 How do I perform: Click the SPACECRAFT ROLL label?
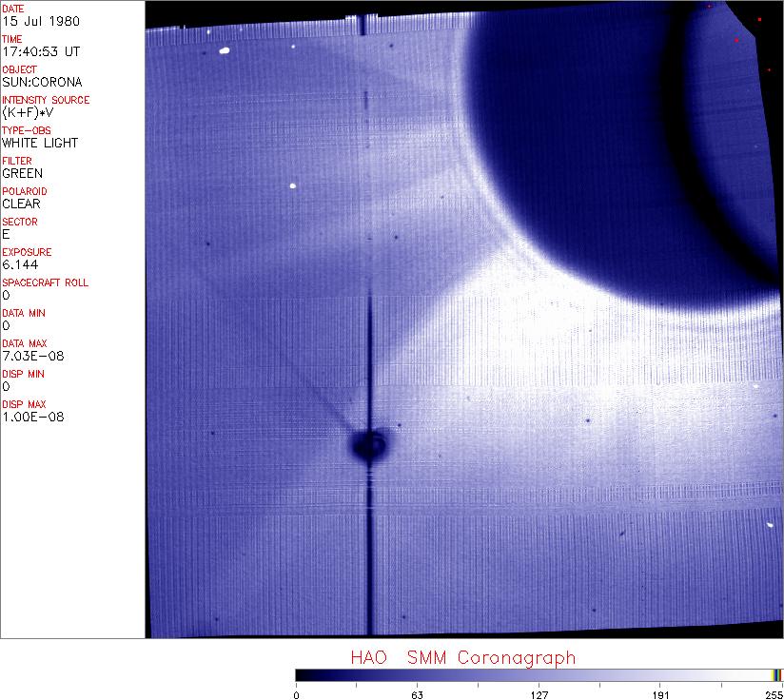pos(46,282)
